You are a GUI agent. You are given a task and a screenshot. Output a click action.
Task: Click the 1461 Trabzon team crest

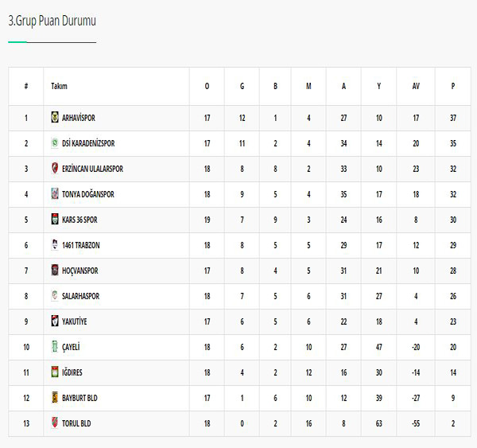coord(55,245)
